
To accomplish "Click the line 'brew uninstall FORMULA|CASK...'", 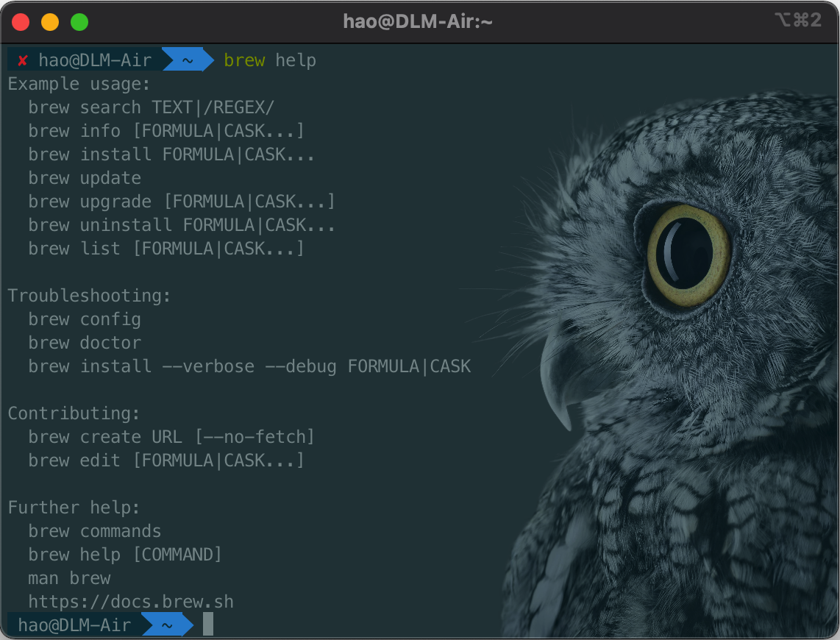I will pyautogui.click(x=182, y=225).
